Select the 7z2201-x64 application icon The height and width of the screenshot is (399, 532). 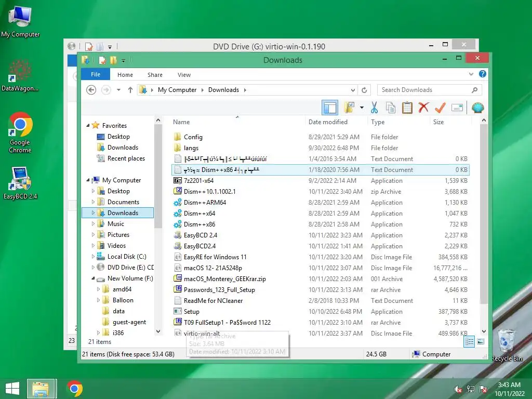point(178,180)
